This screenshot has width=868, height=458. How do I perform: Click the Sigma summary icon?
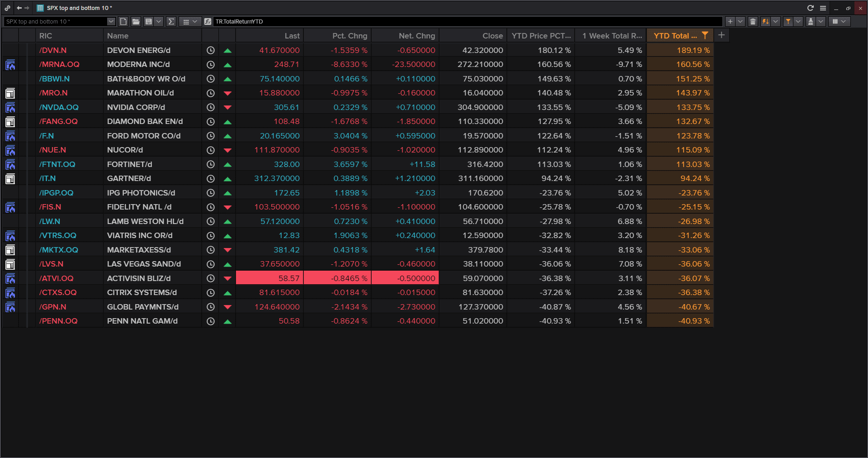(171, 21)
